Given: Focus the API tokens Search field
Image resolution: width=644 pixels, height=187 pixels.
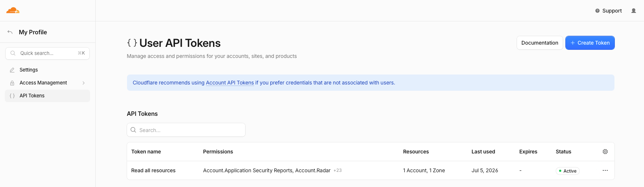Looking at the screenshot, I should (x=186, y=130).
